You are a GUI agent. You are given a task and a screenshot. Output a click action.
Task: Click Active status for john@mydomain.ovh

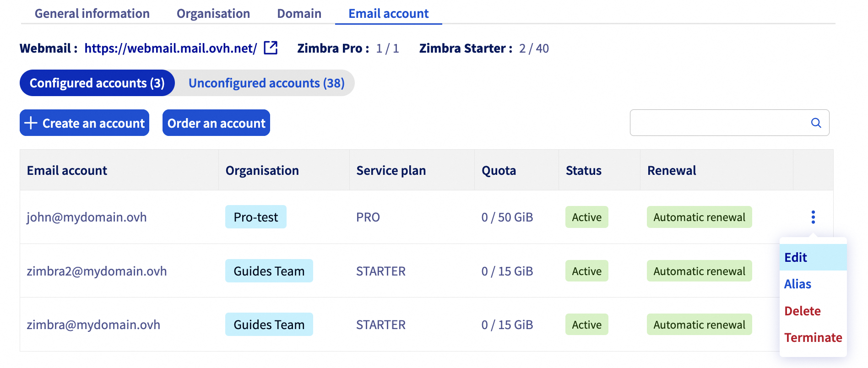pos(587,217)
